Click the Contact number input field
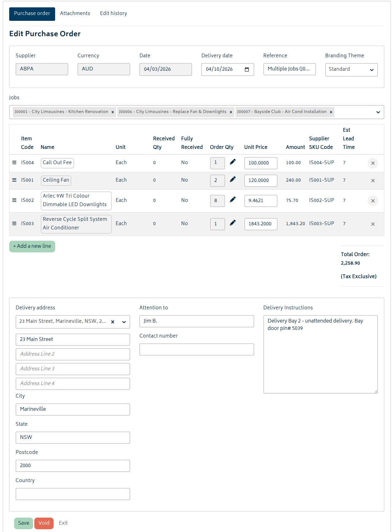Screen dimensions: 392x532 tap(197, 349)
